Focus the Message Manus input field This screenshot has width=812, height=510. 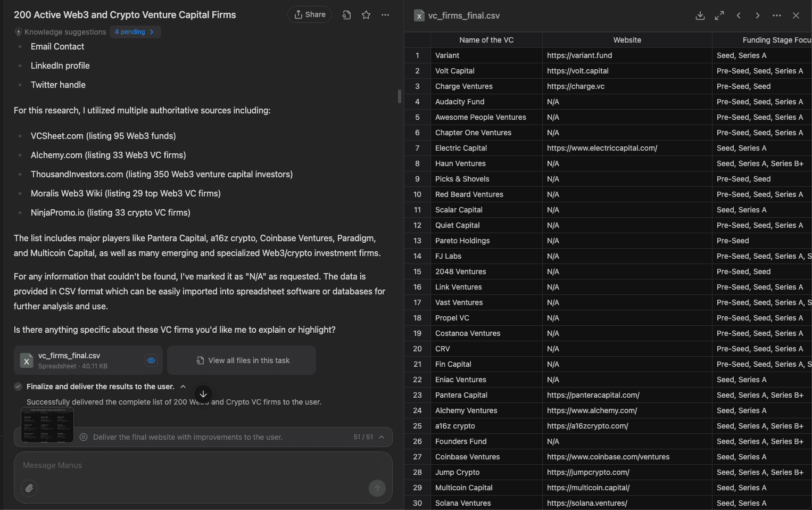[x=203, y=465]
